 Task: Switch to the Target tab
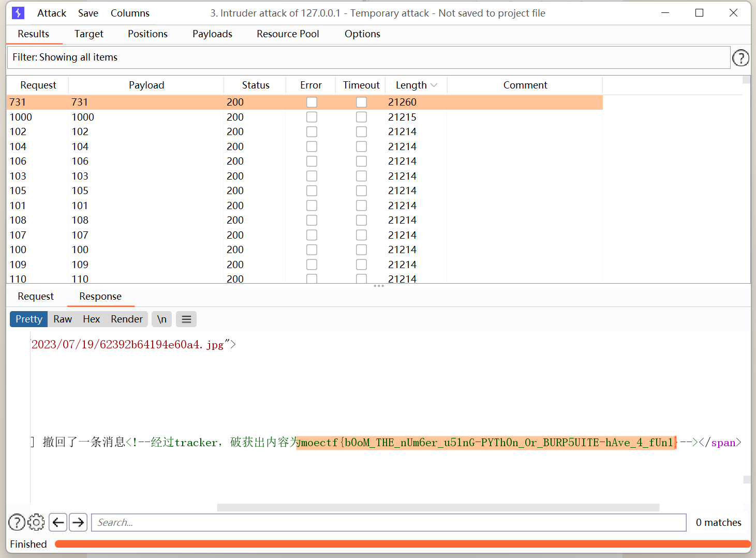pos(89,34)
